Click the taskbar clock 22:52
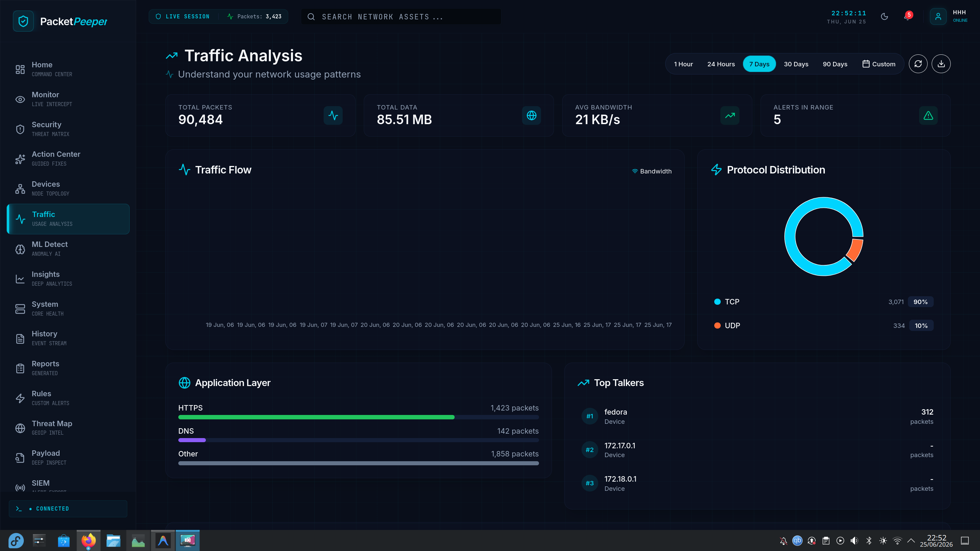 tap(936, 541)
